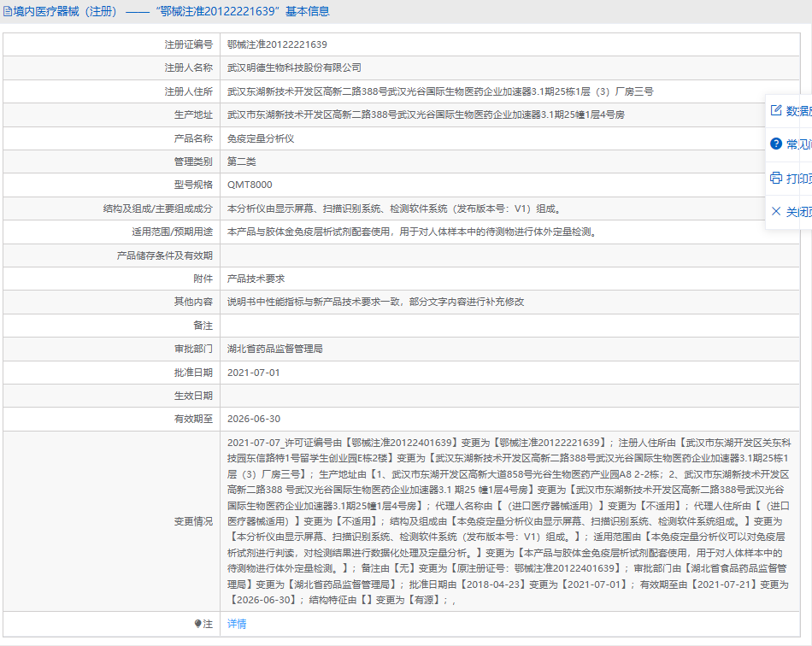Click the 生产地址 address value
This screenshot has width=812, height=646.
[x=426, y=115]
